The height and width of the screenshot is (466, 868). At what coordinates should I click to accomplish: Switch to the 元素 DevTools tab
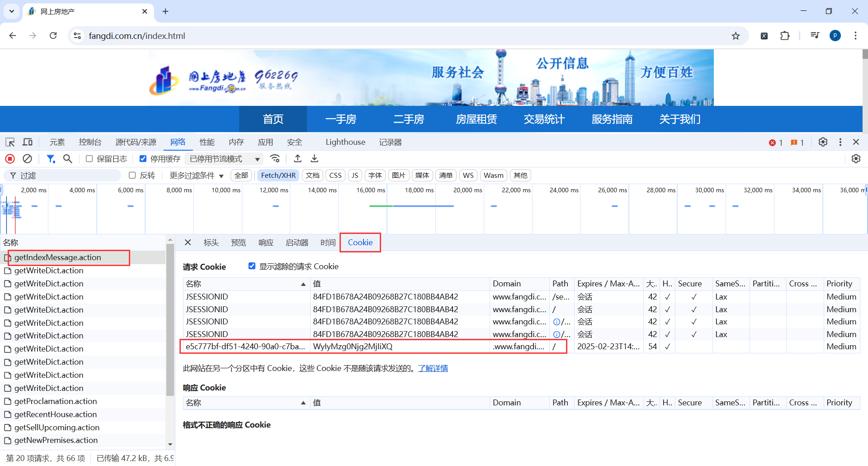pos(57,142)
